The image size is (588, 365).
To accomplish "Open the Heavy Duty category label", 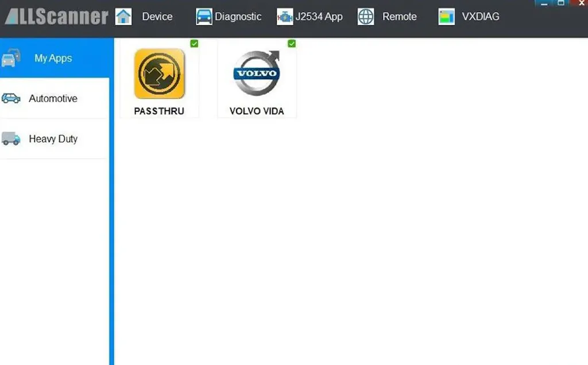I will coord(53,139).
